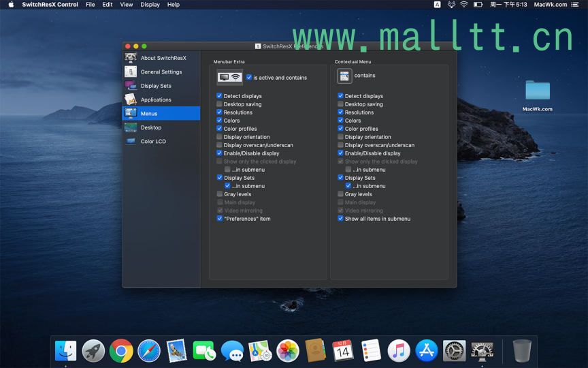Select the Color LCD display icon

(131, 141)
